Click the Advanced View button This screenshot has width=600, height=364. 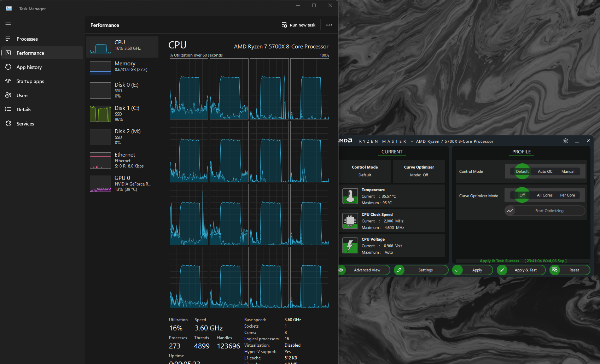click(x=364, y=270)
